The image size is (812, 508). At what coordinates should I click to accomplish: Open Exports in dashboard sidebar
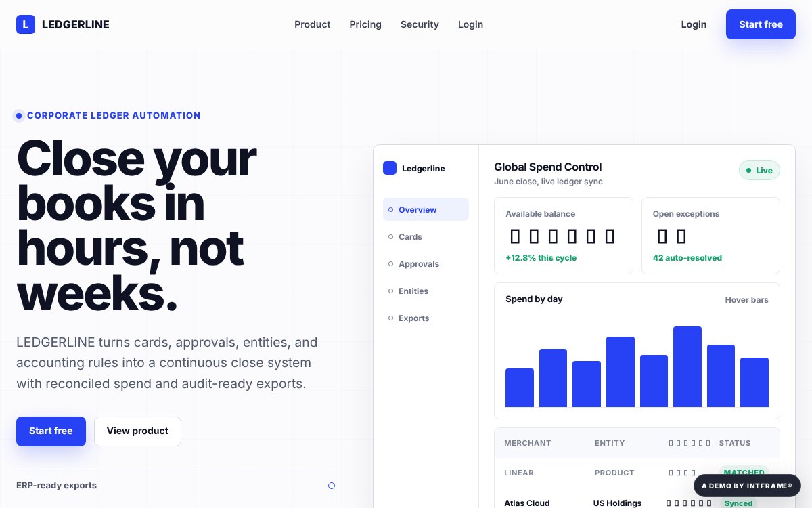coord(426,318)
